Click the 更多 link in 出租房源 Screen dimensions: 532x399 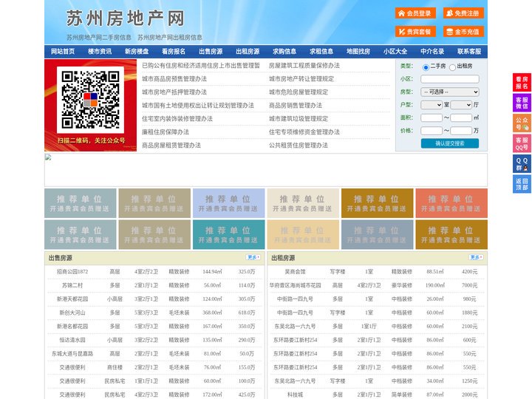tap(476, 258)
